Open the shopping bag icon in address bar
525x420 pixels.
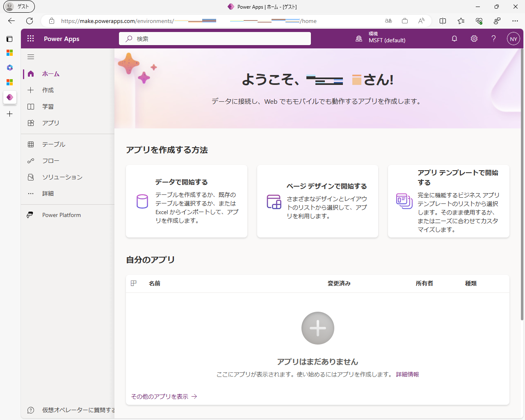tap(405, 21)
